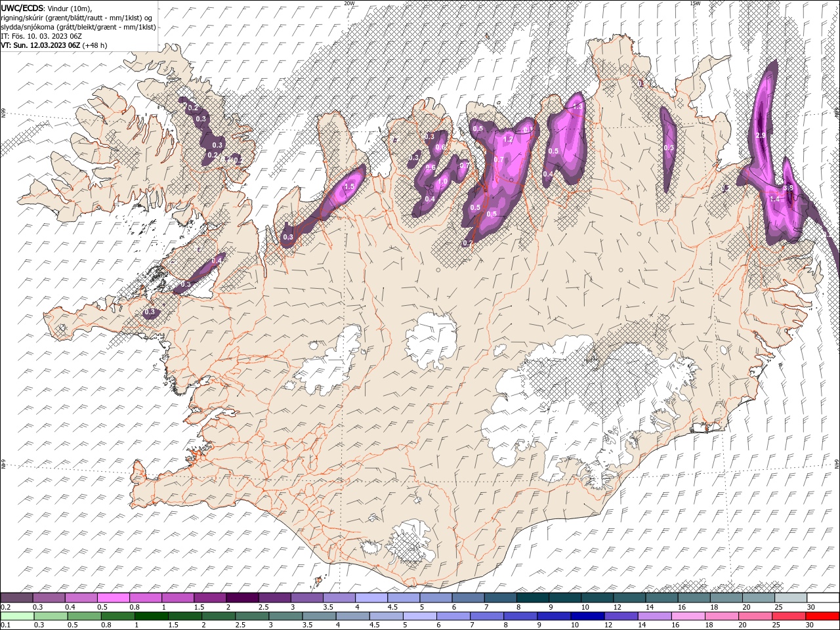Click the 2.9 snowfall value label
The width and height of the screenshot is (840, 630).
click(761, 135)
